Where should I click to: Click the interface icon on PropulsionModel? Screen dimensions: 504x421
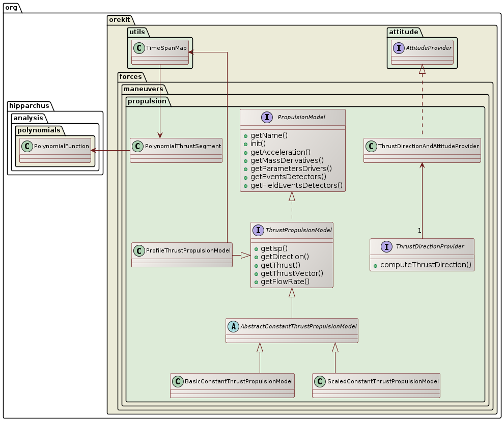(x=267, y=117)
